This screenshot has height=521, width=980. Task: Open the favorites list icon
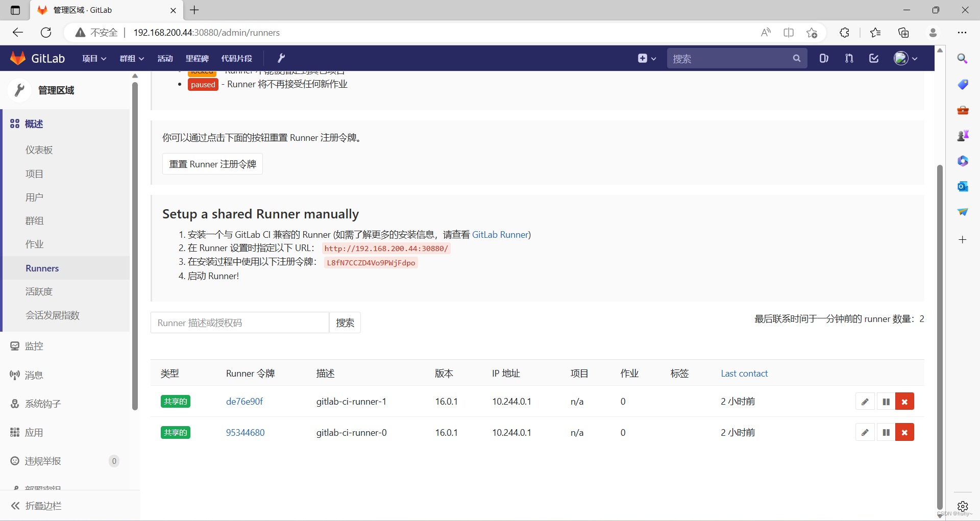point(875,33)
